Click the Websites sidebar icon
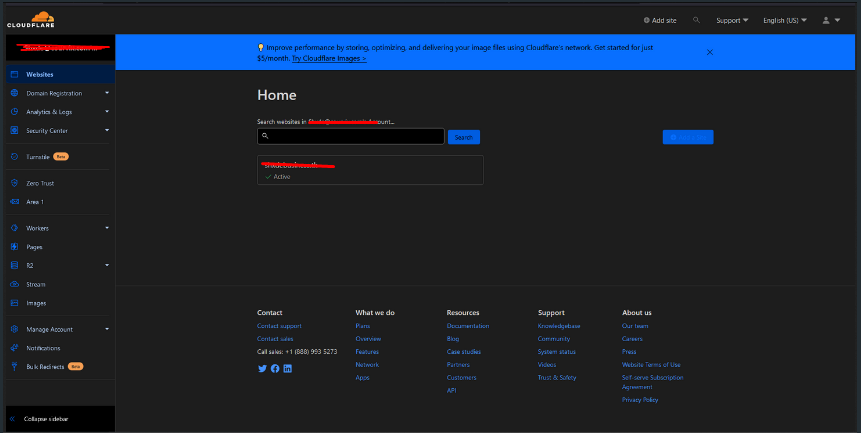The width and height of the screenshot is (861, 433). (x=15, y=74)
